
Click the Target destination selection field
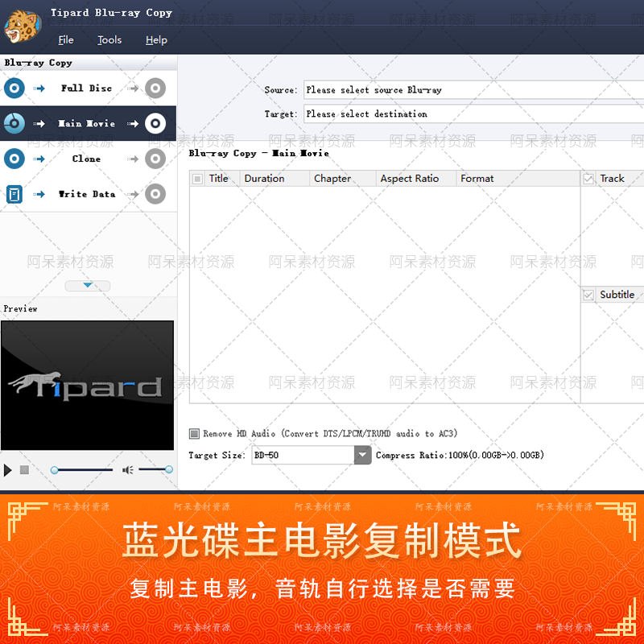tap(473, 114)
